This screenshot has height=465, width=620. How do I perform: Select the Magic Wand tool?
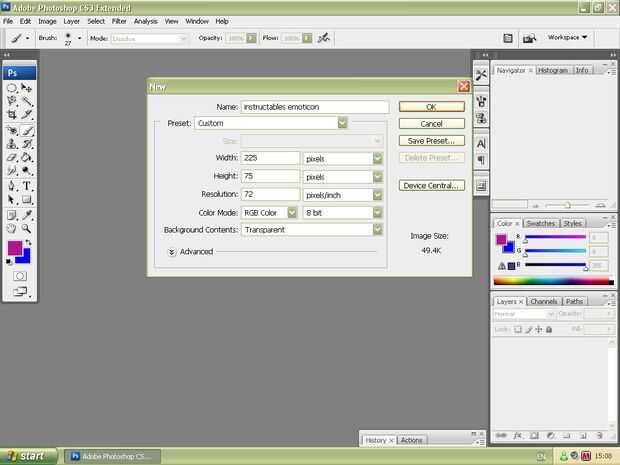pos(26,101)
